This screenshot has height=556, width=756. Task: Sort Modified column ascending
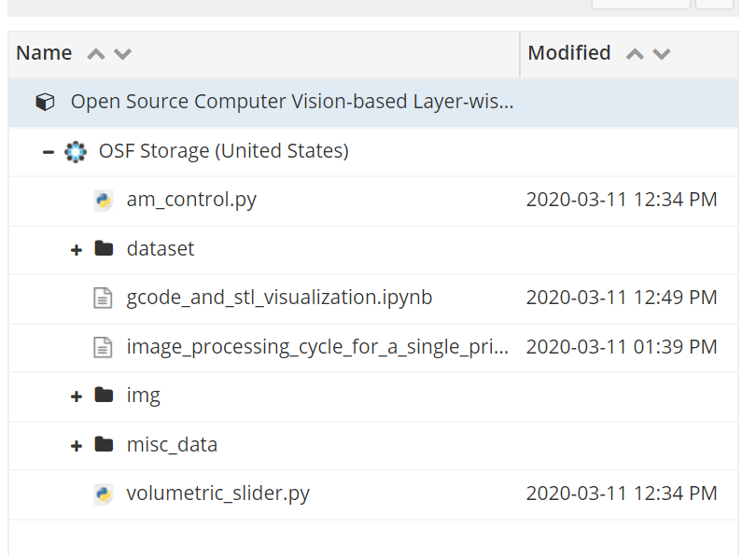click(635, 54)
